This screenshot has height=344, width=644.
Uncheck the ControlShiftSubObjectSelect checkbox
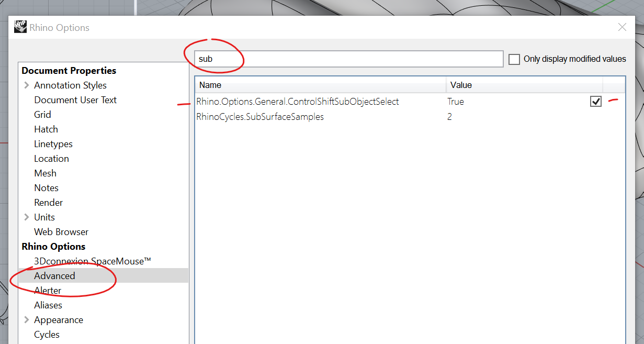click(596, 102)
